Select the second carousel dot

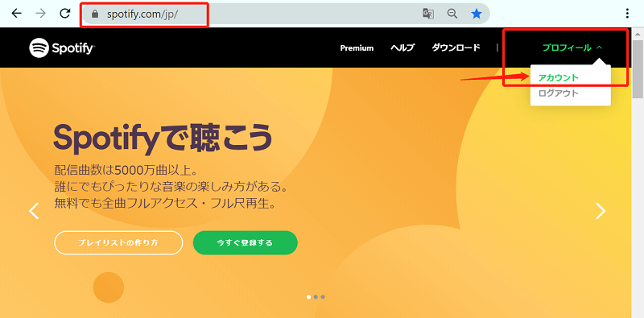[x=316, y=296]
